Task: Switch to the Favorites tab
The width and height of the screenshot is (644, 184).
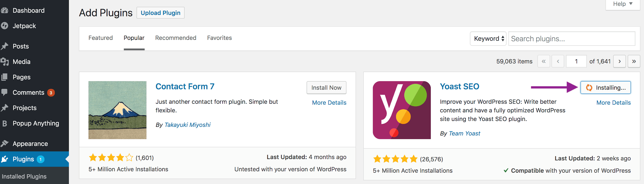Action: (x=219, y=38)
